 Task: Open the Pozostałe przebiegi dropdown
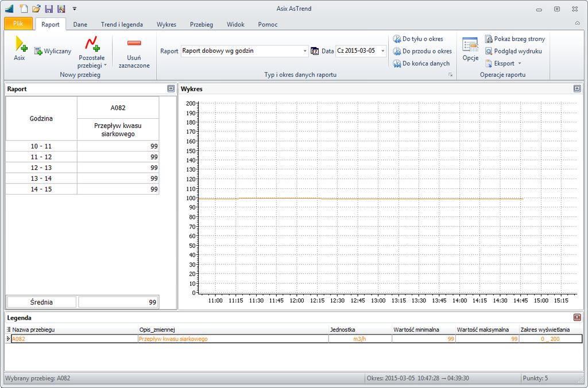pos(91,52)
